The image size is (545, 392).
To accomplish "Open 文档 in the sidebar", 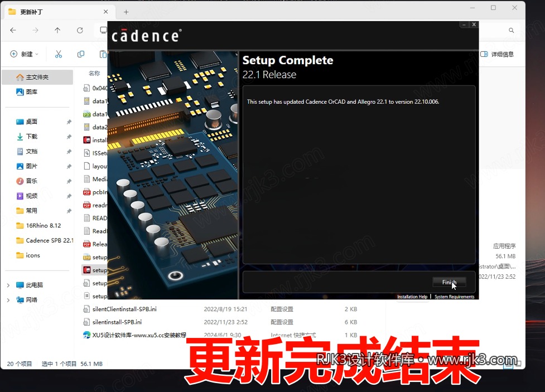I will pyautogui.click(x=32, y=151).
